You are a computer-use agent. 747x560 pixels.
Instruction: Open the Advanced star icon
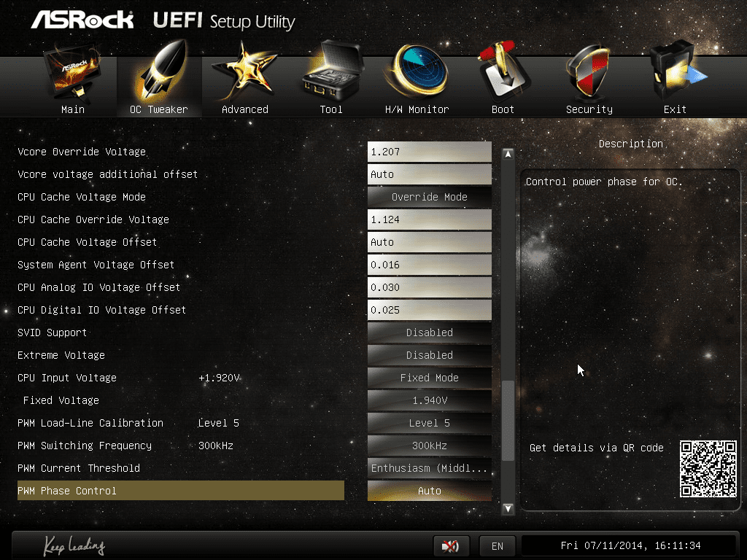pyautogui.click(x=245, y=71)
